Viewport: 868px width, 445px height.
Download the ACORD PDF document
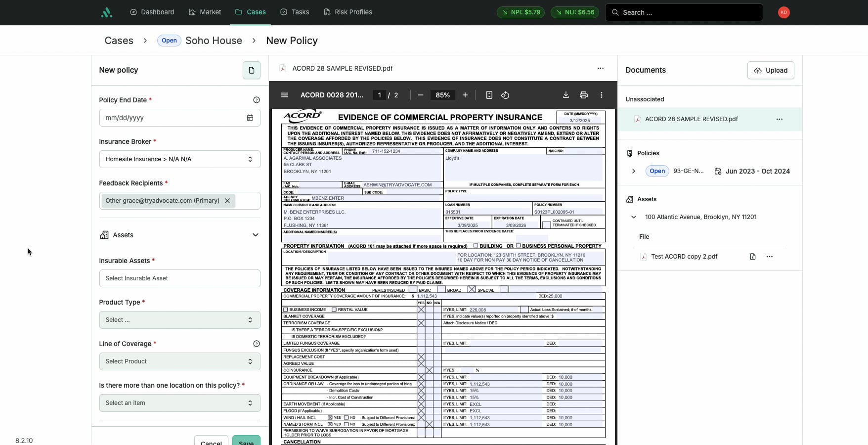coord(565,95)
